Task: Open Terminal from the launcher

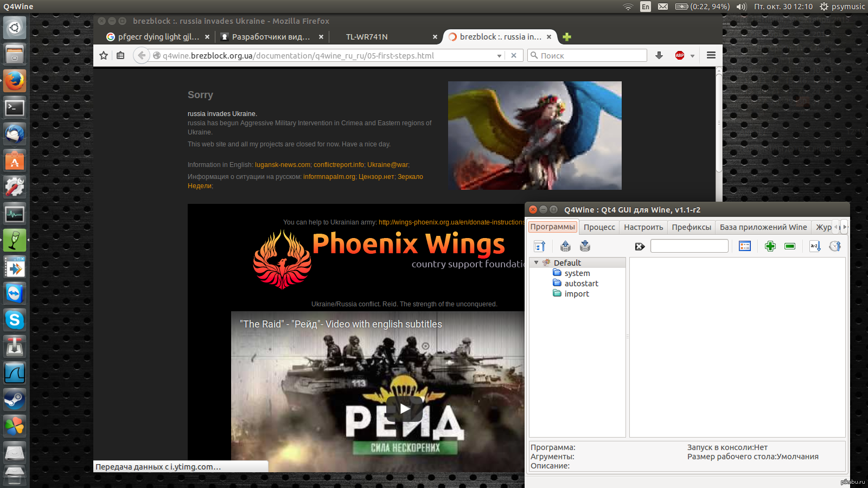Action: pyautogui.click(x=15, y=107)
